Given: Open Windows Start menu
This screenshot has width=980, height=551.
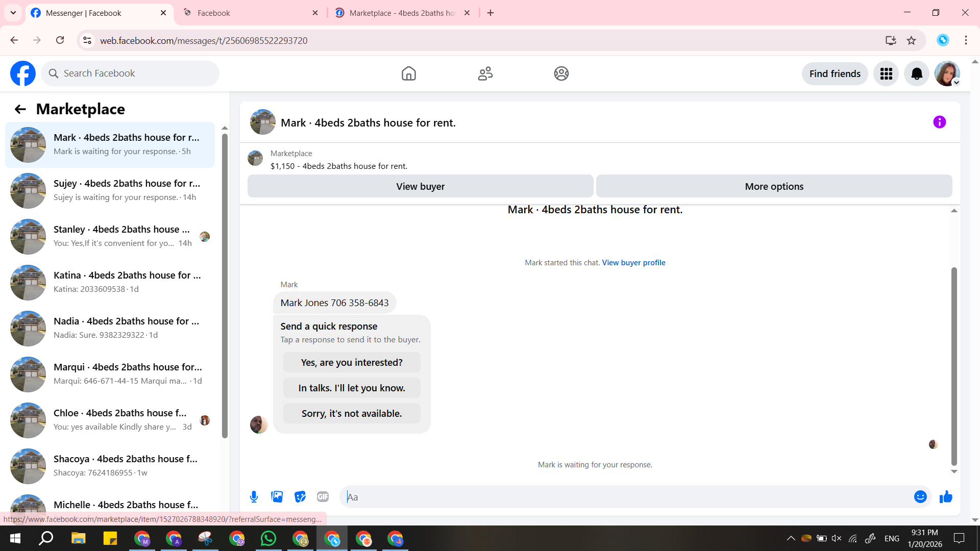Looking at the screenshot, I should pyautogui.click(x=15, y=539).
